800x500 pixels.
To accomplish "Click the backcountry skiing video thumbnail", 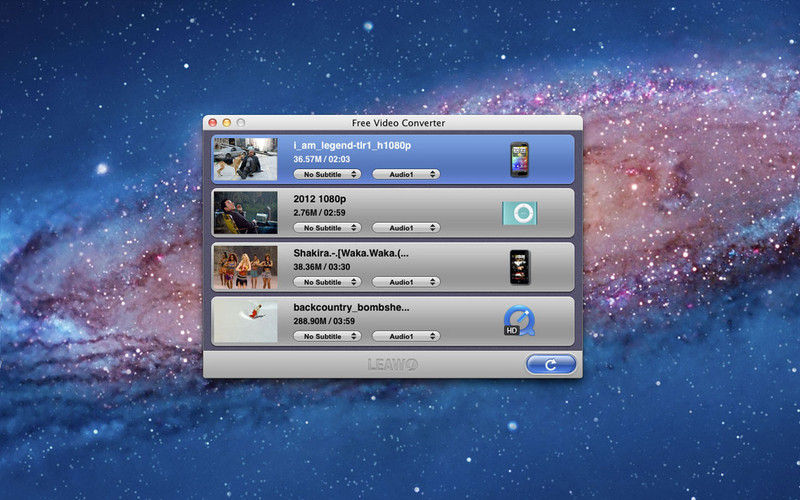I will [x=245, y=321].
